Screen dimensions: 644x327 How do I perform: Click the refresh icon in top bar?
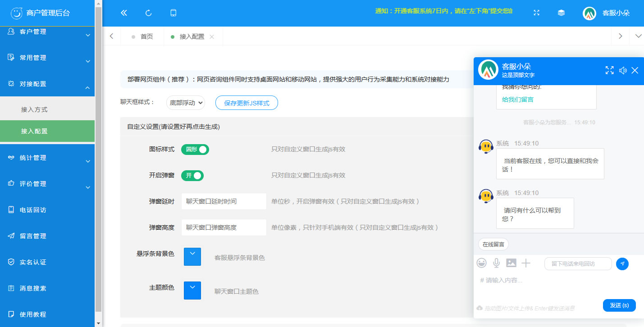tap(148, 13)
